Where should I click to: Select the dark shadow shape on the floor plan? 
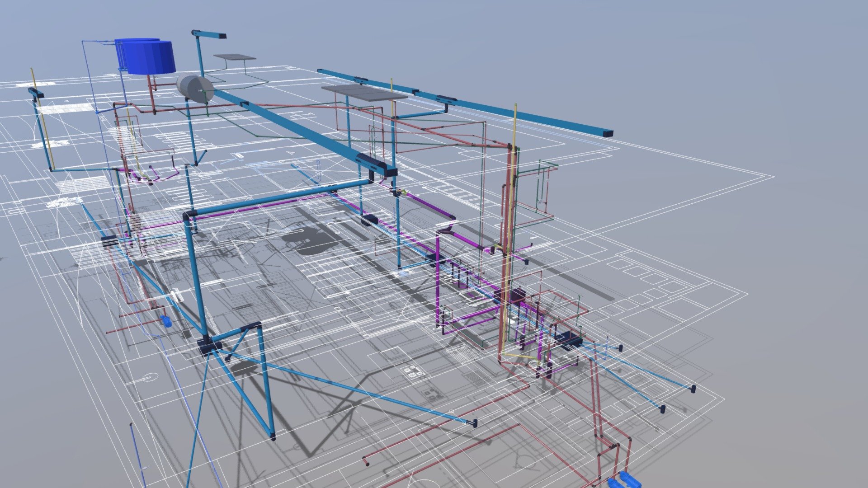[312, 241]
